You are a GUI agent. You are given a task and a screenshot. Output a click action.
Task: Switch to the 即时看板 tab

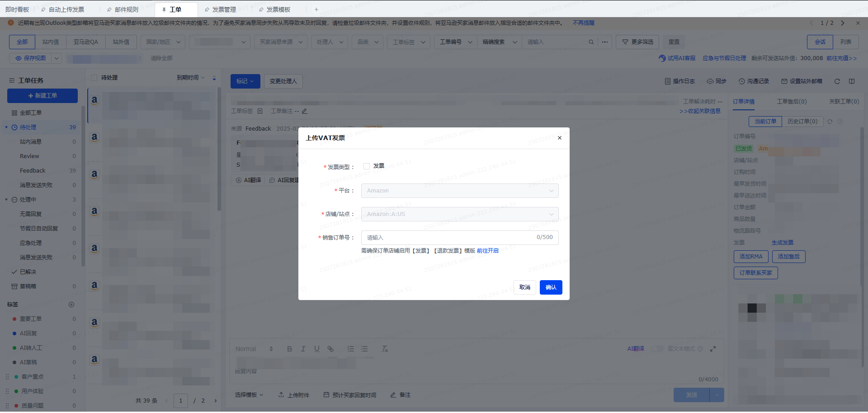tap(17, 9)
